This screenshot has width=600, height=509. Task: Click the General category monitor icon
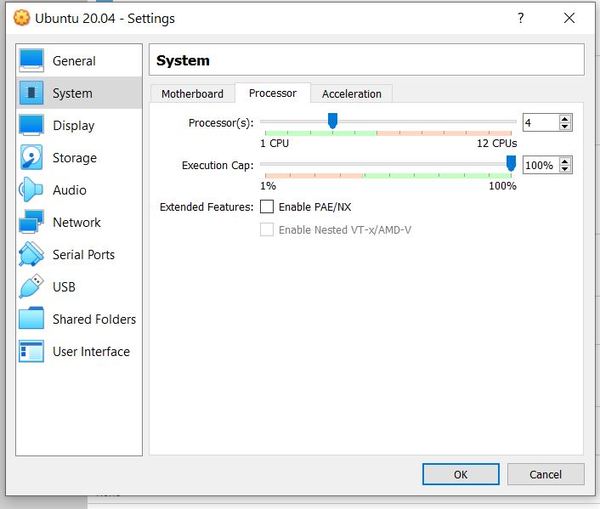pos(31,60)
